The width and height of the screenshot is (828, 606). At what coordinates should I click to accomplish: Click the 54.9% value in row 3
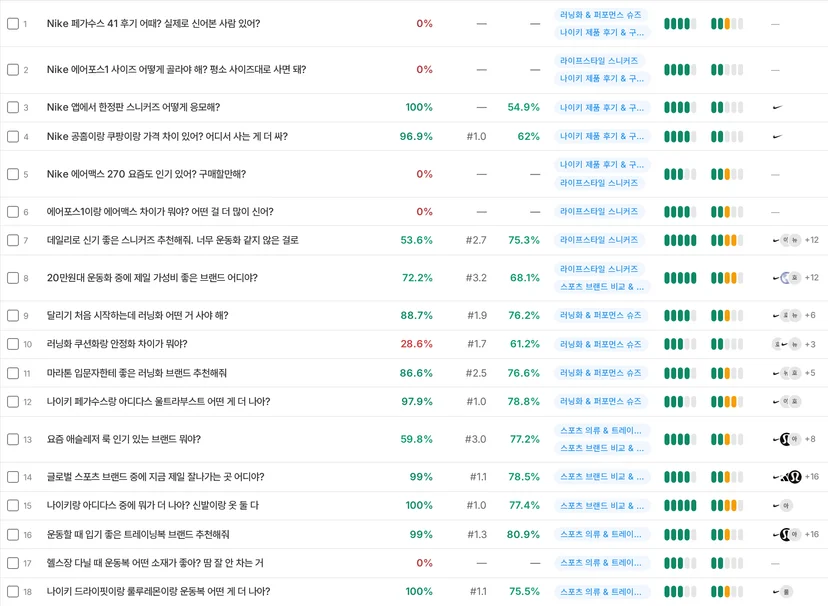pos(524,108)
